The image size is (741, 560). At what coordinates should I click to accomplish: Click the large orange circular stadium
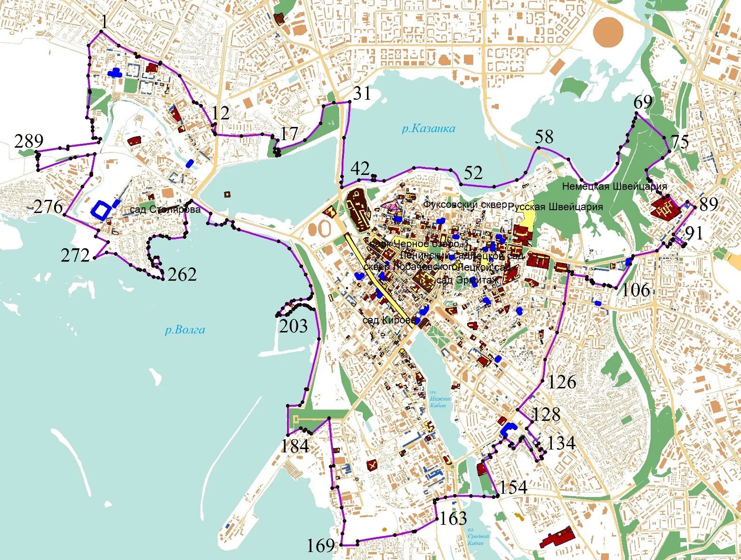[608, 32]
